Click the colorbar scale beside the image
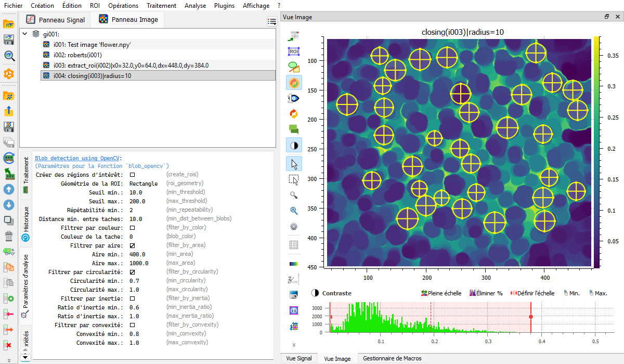 point(596,151)
